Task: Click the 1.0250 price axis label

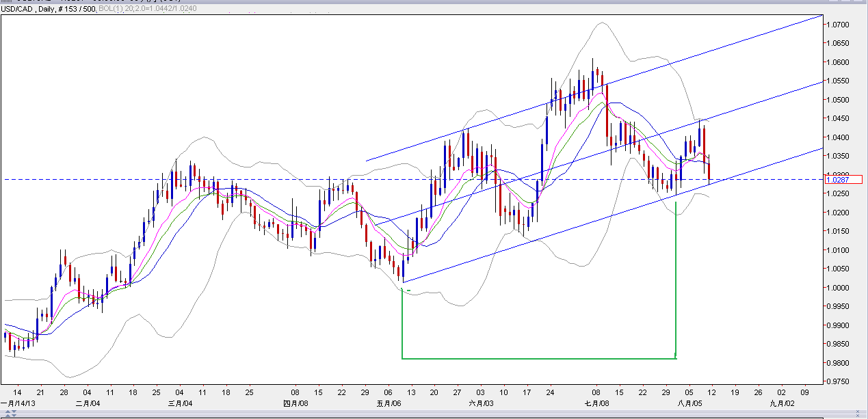Action: click(839, 193)
